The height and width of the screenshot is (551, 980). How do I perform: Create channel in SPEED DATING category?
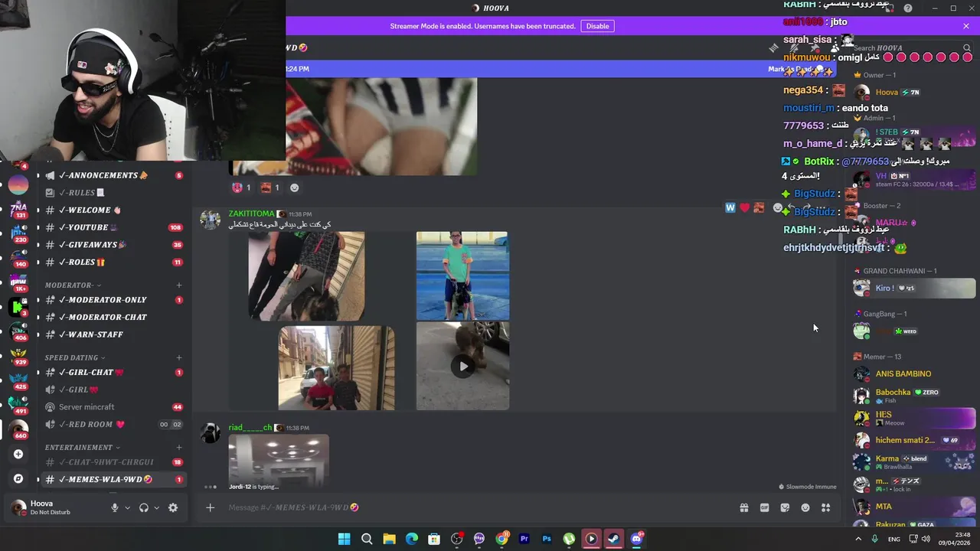pyautogui.click(x=179, y=357)
